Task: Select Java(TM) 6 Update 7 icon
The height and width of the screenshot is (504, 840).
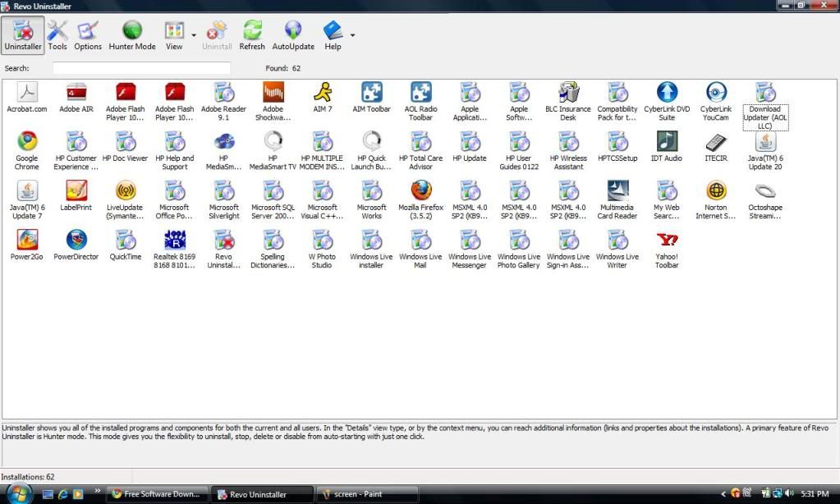Action: [x=27, y=190]
